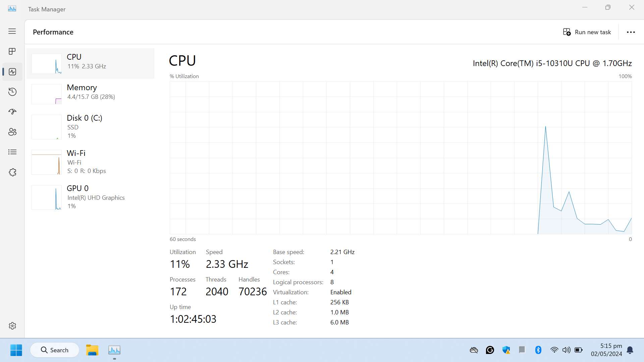Click the % Utilization graph label
Screen dimensions: 644x362
[x=184, y=76]
